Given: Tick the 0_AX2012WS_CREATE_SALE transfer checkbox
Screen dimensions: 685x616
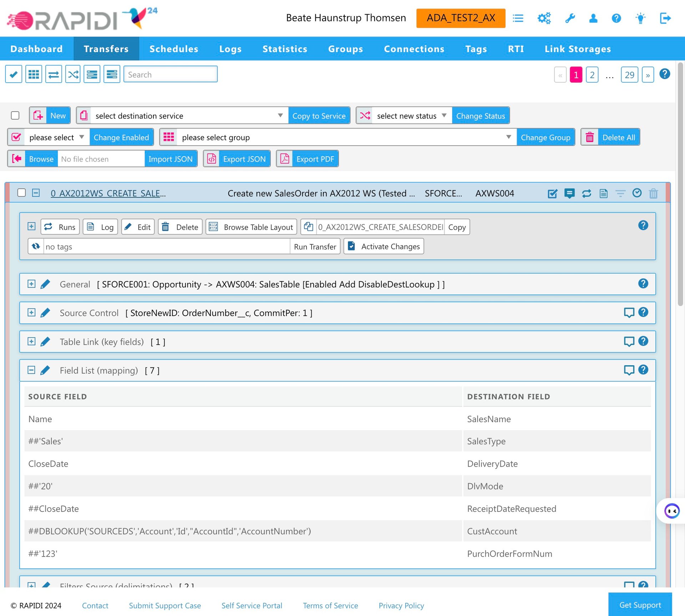Looking at the screenshot, I should 21,193.
